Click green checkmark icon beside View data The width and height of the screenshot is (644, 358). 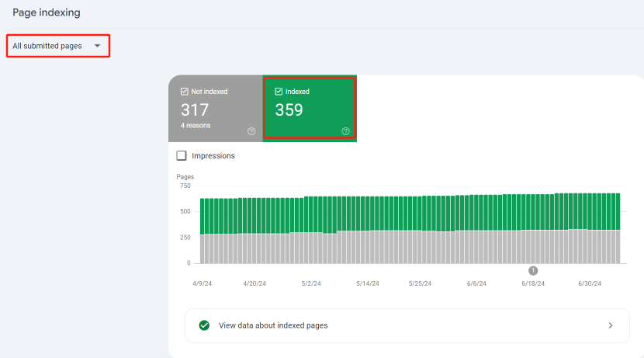click(204, 325)
